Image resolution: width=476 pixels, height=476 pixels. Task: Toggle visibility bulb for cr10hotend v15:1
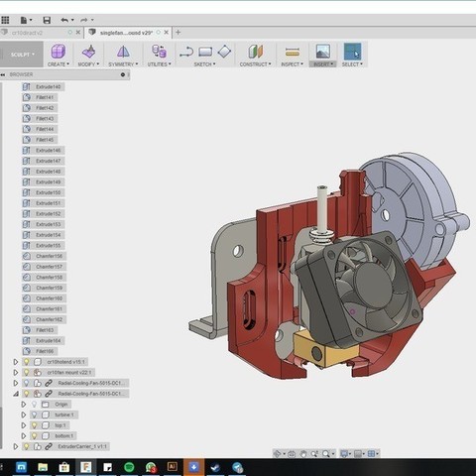(27, 362)
